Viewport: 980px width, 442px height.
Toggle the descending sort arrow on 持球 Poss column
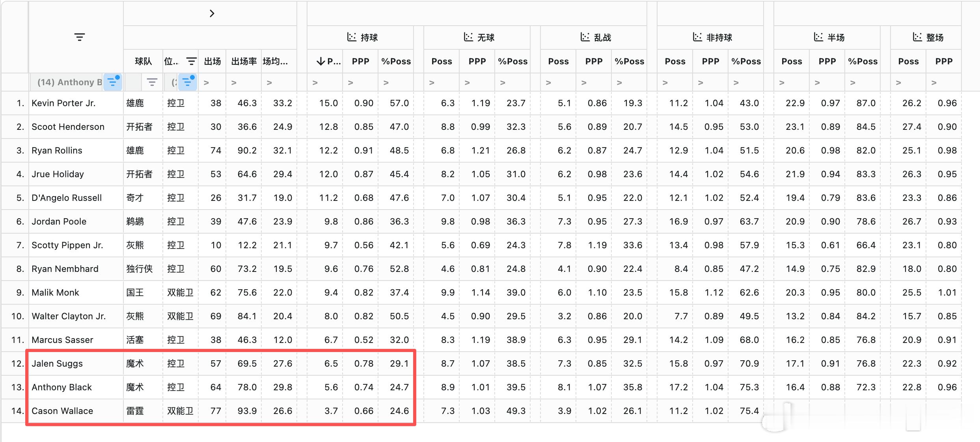click(320, 61)
